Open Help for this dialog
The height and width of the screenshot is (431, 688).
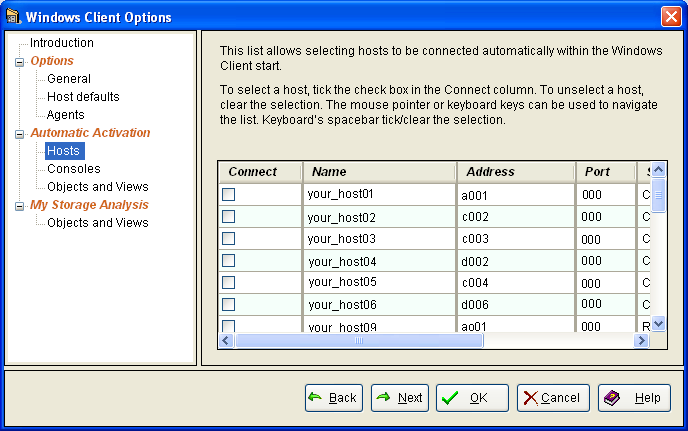634,398
